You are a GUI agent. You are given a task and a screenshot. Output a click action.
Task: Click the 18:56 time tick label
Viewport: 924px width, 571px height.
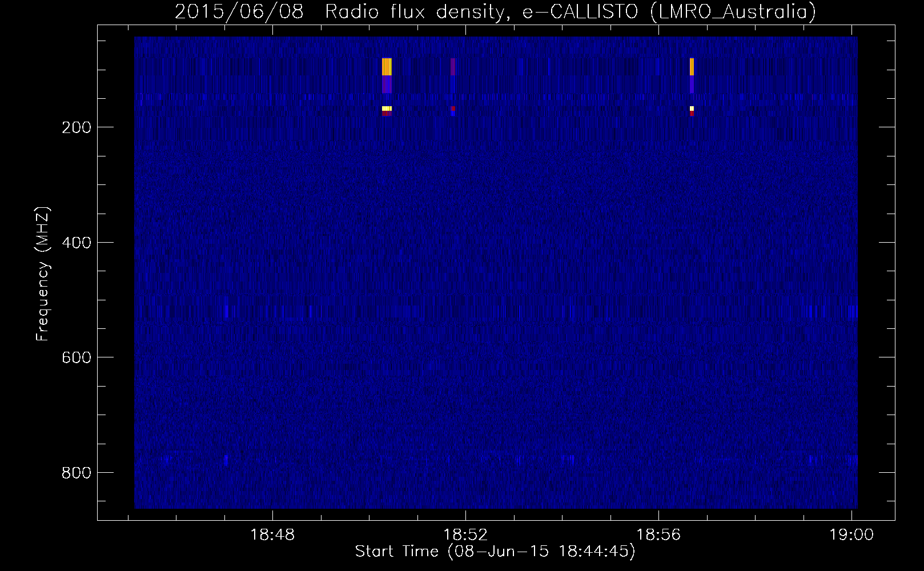coord(658,535)
